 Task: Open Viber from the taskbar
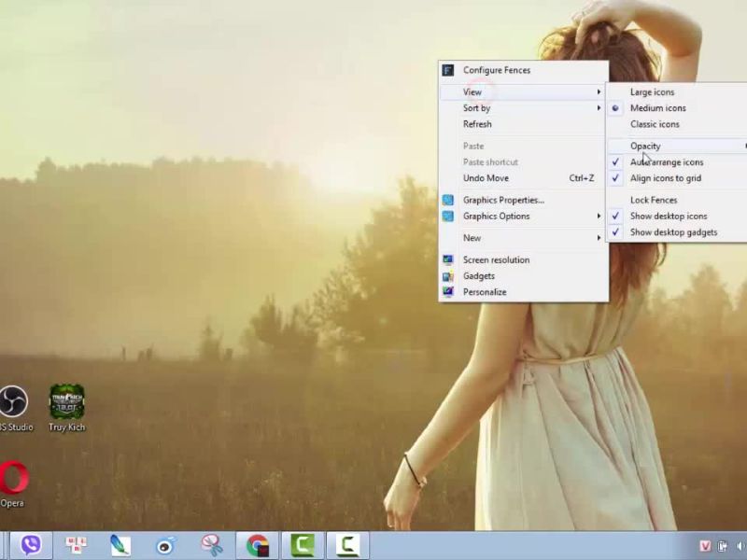tap(31, 545)
